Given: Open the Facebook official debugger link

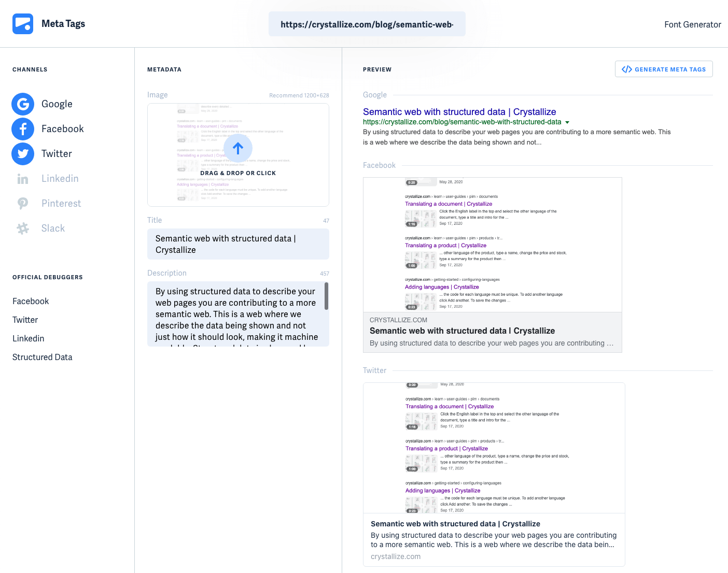Looking at the screenshot, I should point(31,301).
